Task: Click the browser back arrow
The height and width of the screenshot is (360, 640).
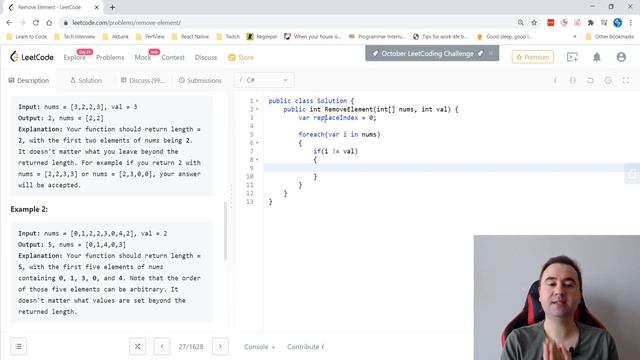Action: coord(9,23)
